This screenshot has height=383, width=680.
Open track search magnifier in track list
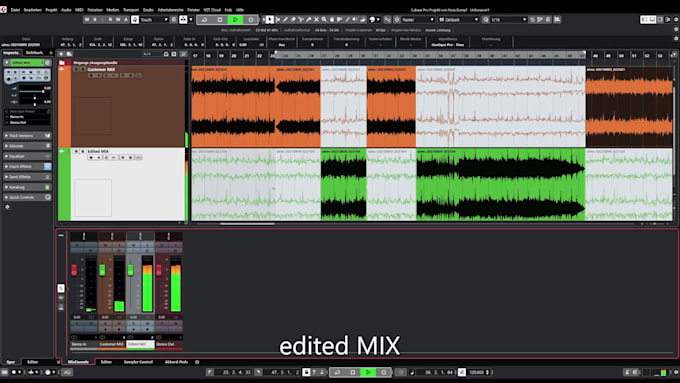point(183,54)
